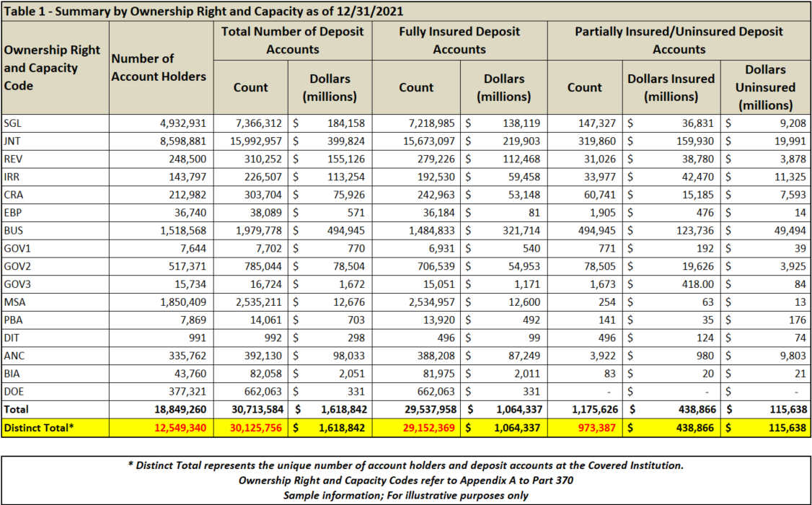Screen dimensions: 812x505
Task: Click the Number of Account Holders header
Action: point(159,67)
